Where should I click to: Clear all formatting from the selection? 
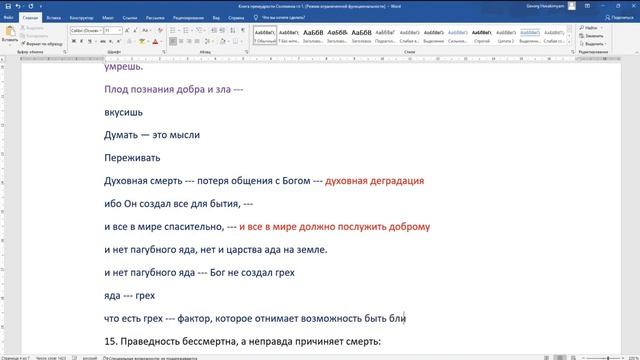(x=160, y=31)
